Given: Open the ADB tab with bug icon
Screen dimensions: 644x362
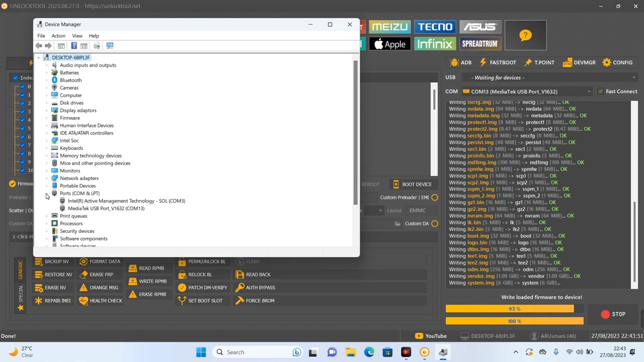Looking at the screenshot, I should point(461,62).
